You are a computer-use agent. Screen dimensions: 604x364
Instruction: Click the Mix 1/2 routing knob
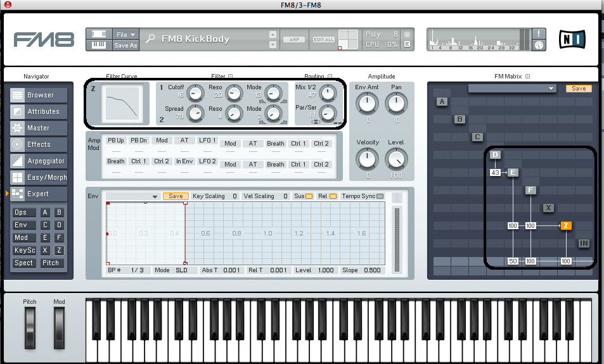(x=328, y=92)
